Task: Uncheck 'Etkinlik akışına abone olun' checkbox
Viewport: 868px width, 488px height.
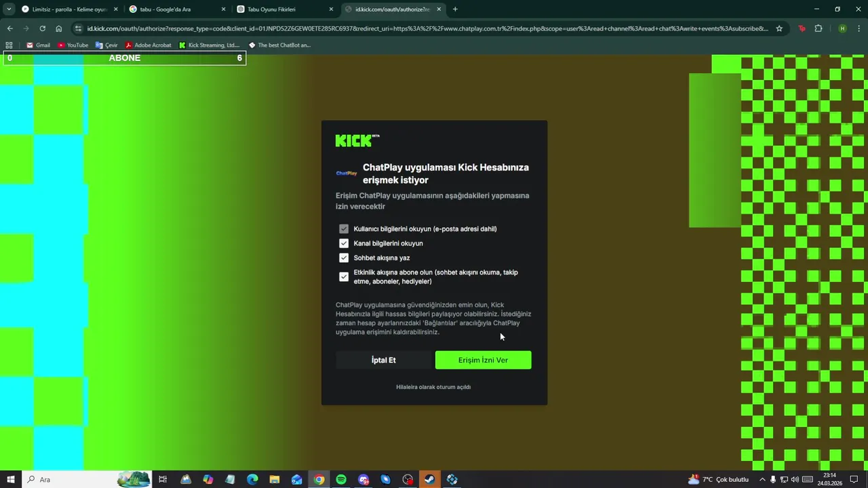Action: tap(344, 277)
